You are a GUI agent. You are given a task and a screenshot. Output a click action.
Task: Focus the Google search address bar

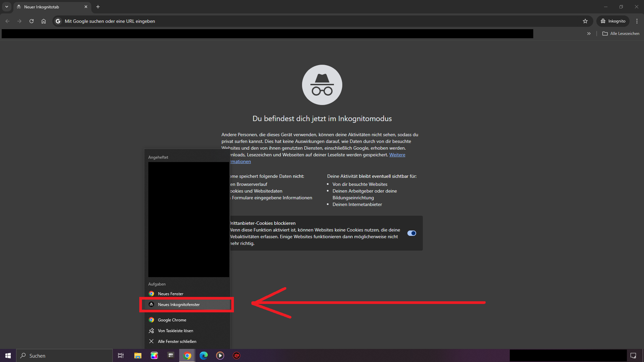click(302, 21)
